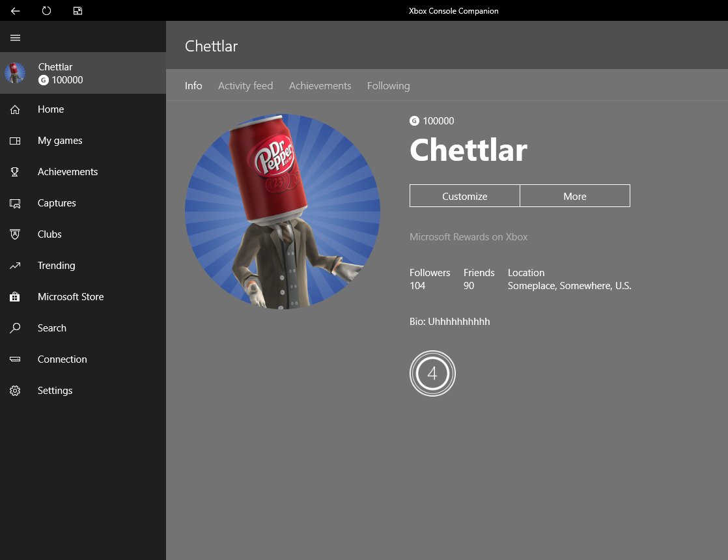The image size is (728, 560).
Task: Click the Settings gear icon
Action: [15, 391]
